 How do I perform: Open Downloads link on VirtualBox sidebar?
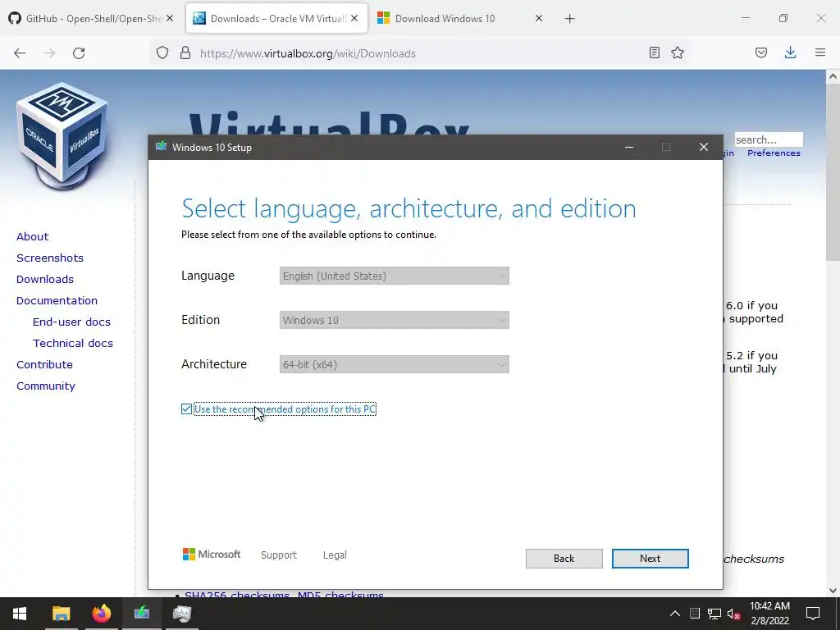click(x=45, y=279)
